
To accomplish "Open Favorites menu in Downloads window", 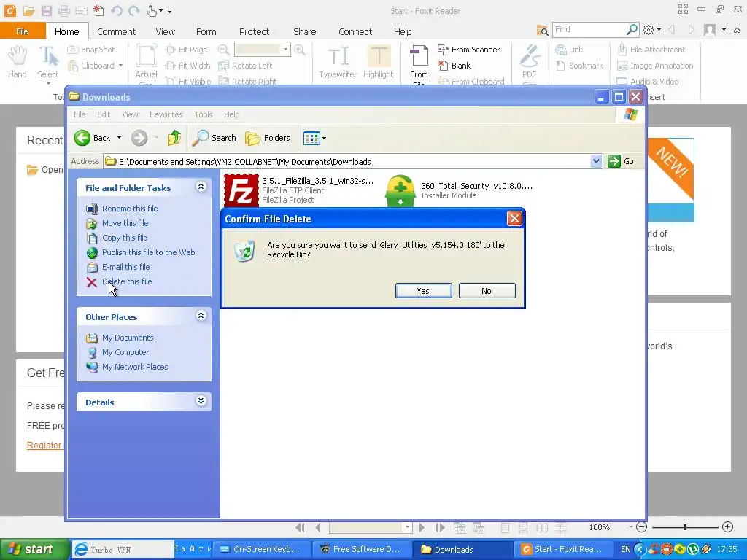I will pos(166,114).
